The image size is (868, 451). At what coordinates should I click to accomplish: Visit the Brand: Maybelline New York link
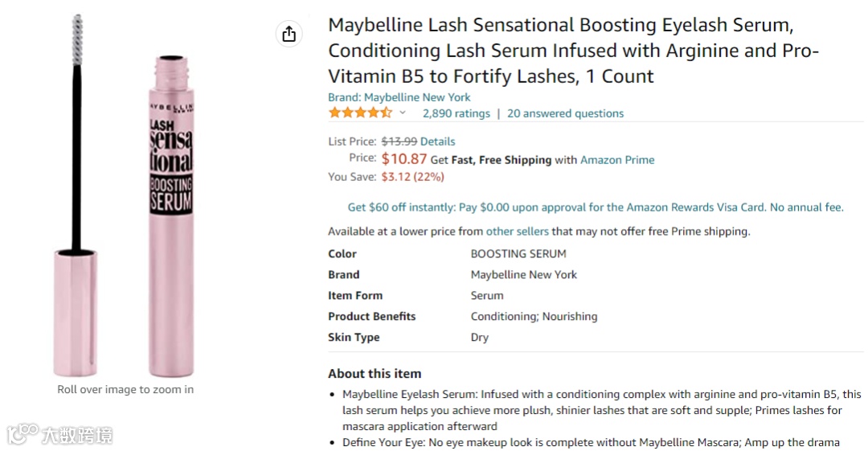(399, 97)
